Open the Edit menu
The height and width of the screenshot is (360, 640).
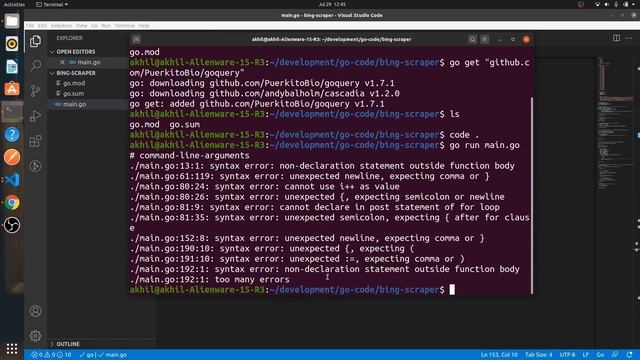42,25
